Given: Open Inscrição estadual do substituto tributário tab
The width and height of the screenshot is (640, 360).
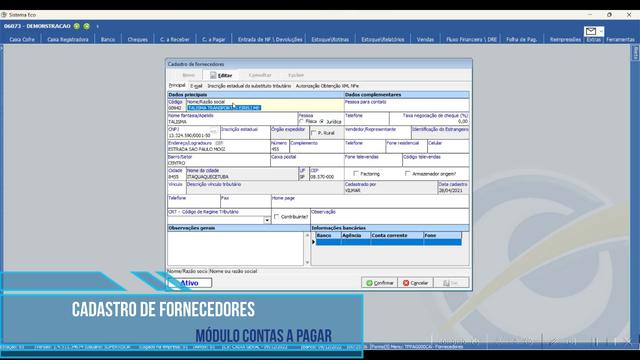Looking at the screenshot, I should (249, 86).
